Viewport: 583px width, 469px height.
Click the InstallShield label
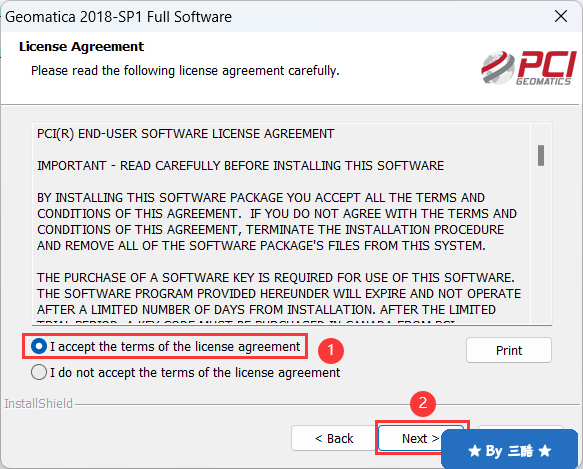pyautogui.click(x=39, y=404)
